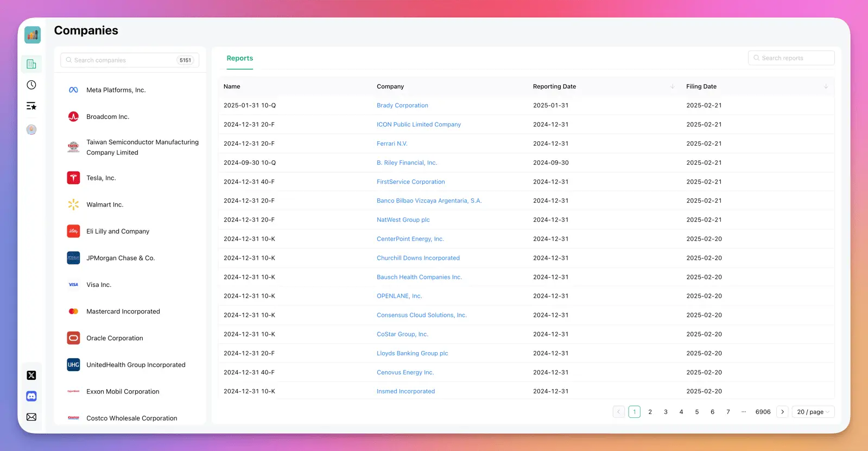868x451 pixels.
Task: Select the Reports tab
Action: coord(240,58)
